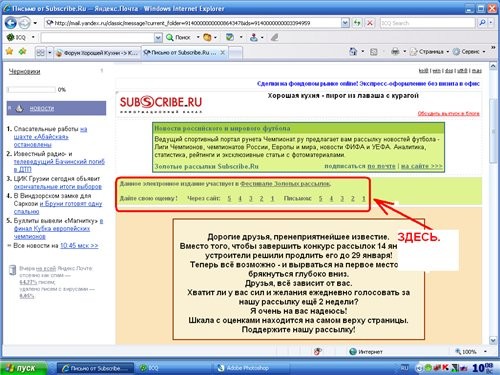
Task: Click the person download icon on ICQ toolbar
Action: point(254,37)
